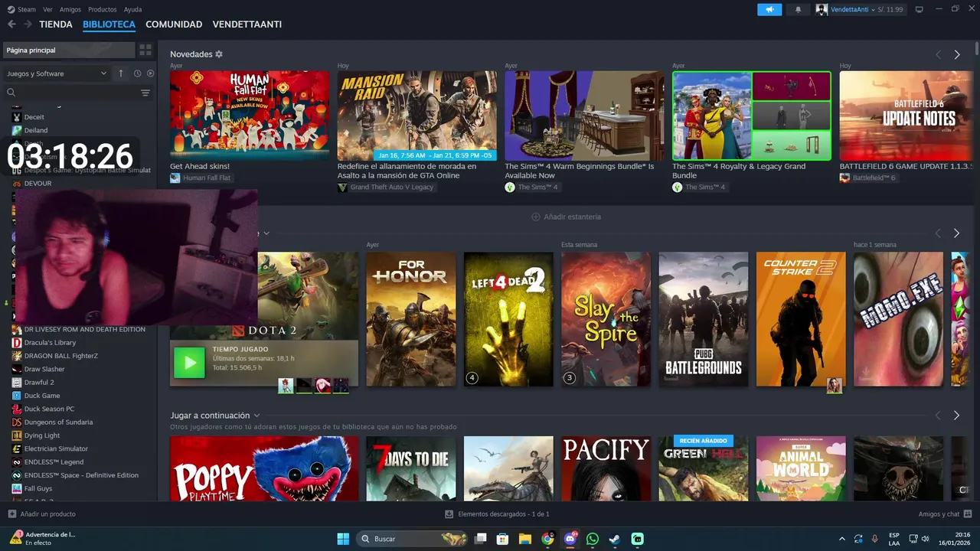Select Fall Guys in the list

coord(38,488)
